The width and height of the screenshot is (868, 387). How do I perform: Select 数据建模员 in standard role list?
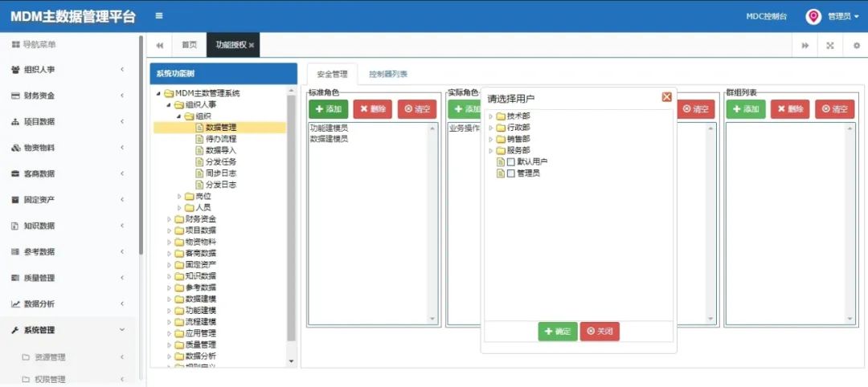[329, 139]
